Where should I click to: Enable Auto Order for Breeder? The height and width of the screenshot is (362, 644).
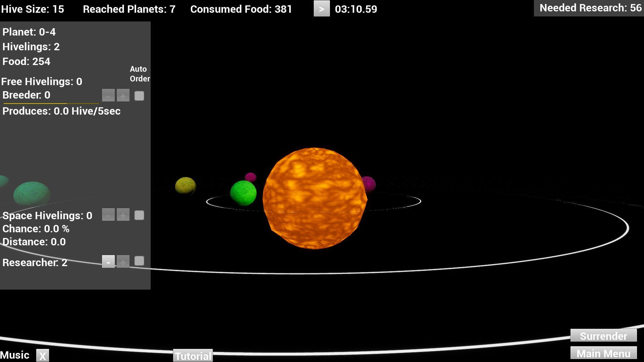point(139,96)
